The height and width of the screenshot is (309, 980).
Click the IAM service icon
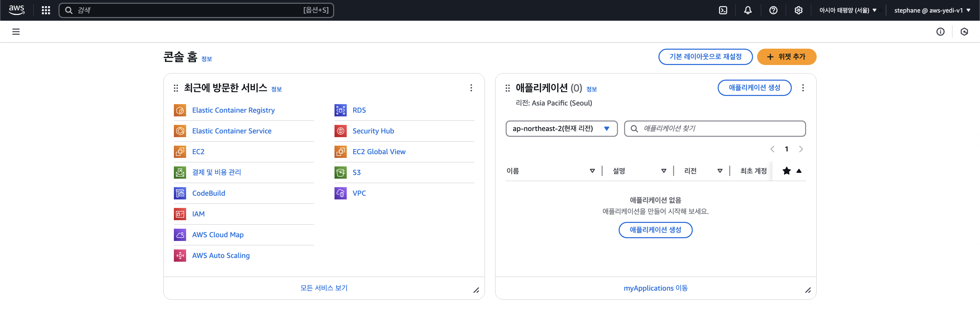[x=180, y=214]
